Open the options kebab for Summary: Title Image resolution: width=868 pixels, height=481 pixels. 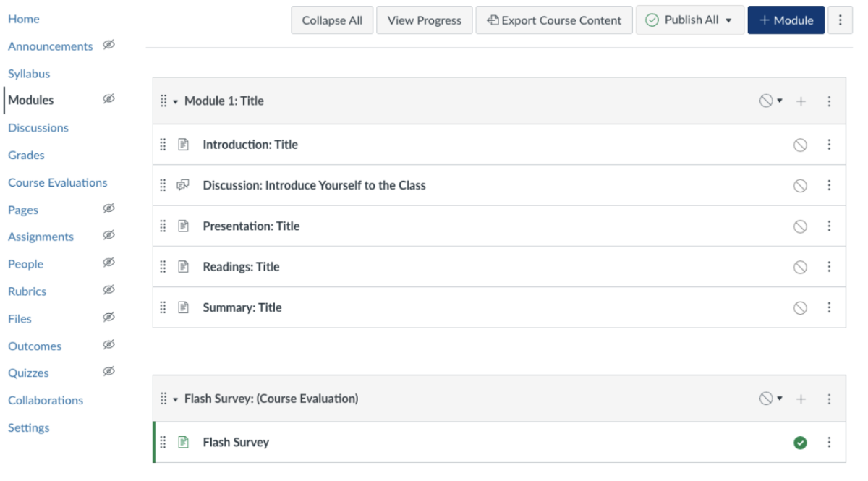[829, 307]
